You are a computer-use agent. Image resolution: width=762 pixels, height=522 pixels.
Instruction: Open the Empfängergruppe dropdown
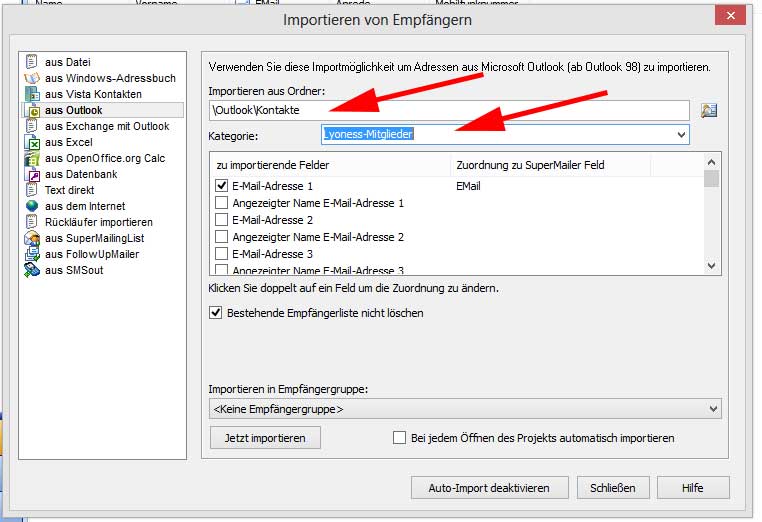pos(465,409)
